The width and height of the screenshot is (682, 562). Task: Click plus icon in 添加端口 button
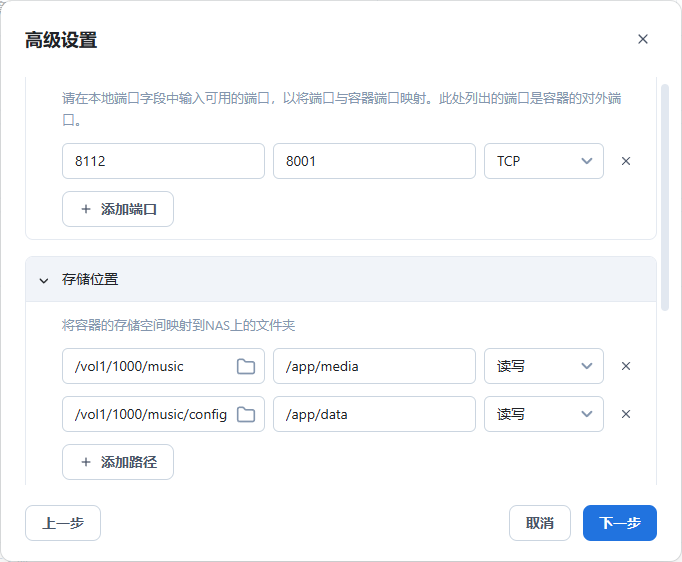(x=85, y=210)
